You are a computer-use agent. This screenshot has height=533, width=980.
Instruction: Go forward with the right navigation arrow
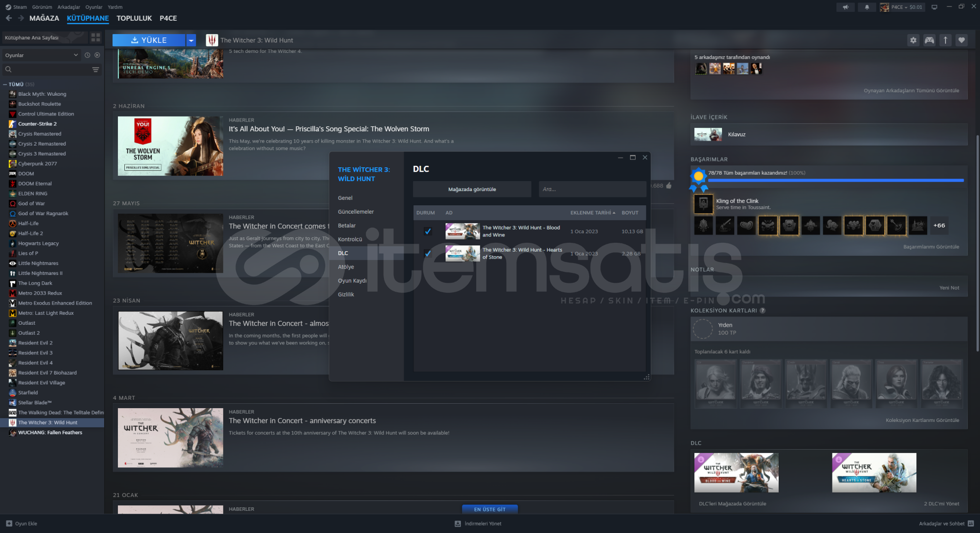21,18
